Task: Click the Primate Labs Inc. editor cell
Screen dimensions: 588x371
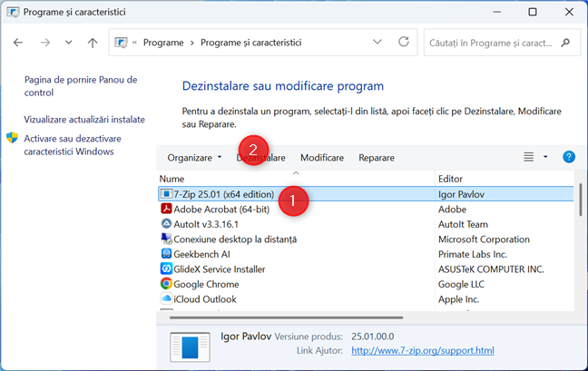Action: click(x=473, y=254)
